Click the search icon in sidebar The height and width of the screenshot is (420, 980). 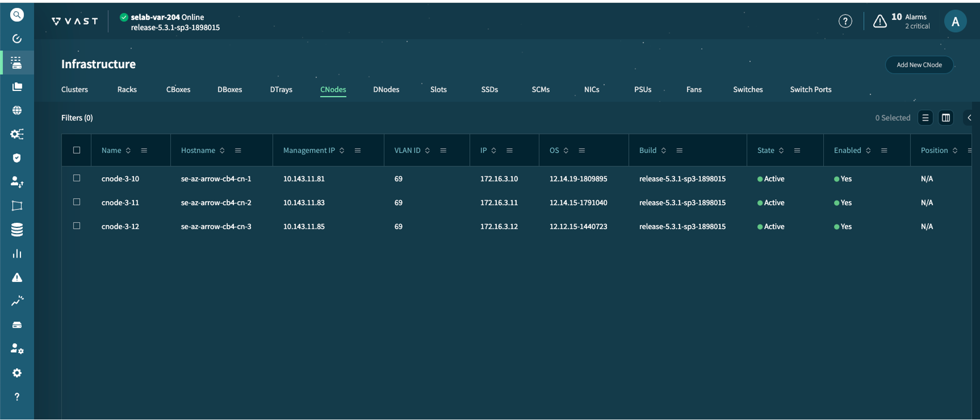17,15
